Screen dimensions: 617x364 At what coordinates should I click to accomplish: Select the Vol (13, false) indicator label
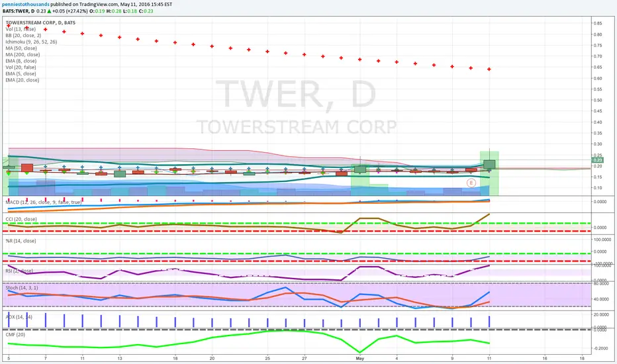pos(21,29)
